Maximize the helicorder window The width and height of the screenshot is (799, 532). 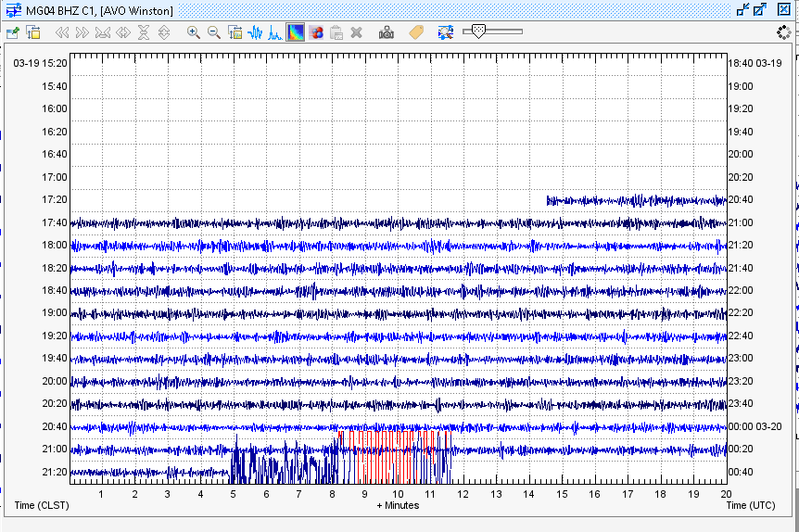click(x=760, y=9)
